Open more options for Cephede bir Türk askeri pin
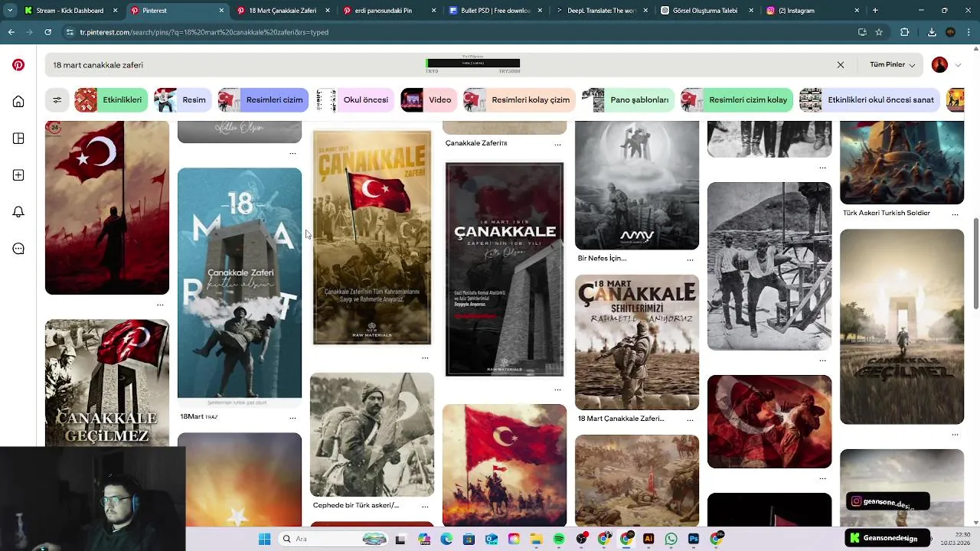This screenshot has height=551, width=980. [425, 506]
